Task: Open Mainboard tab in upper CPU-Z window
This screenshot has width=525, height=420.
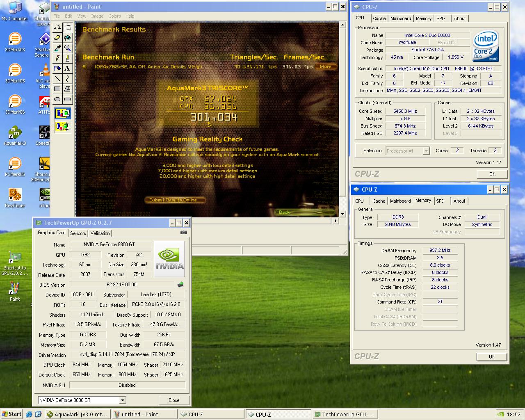Action: [x=401, y=18]
